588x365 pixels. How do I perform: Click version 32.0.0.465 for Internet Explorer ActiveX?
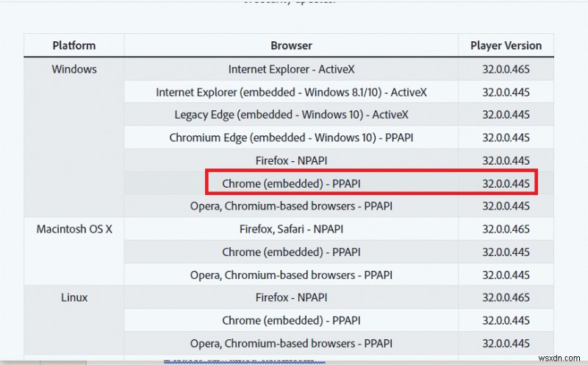506,70
